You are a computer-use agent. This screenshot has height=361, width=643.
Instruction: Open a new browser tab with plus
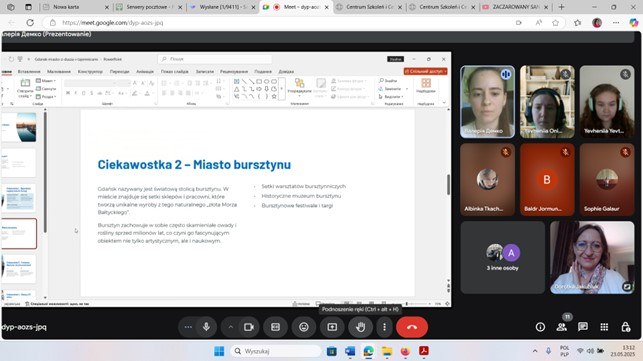[561, 7]
